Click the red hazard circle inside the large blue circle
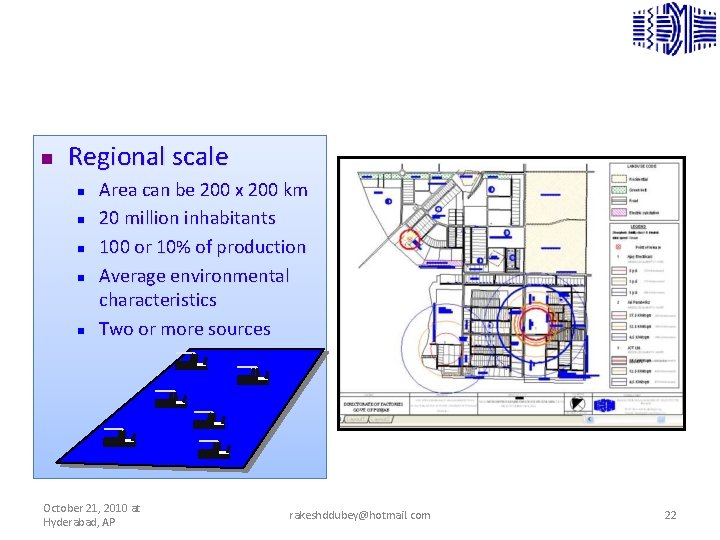The image size is (720, 540). [534, 323]
